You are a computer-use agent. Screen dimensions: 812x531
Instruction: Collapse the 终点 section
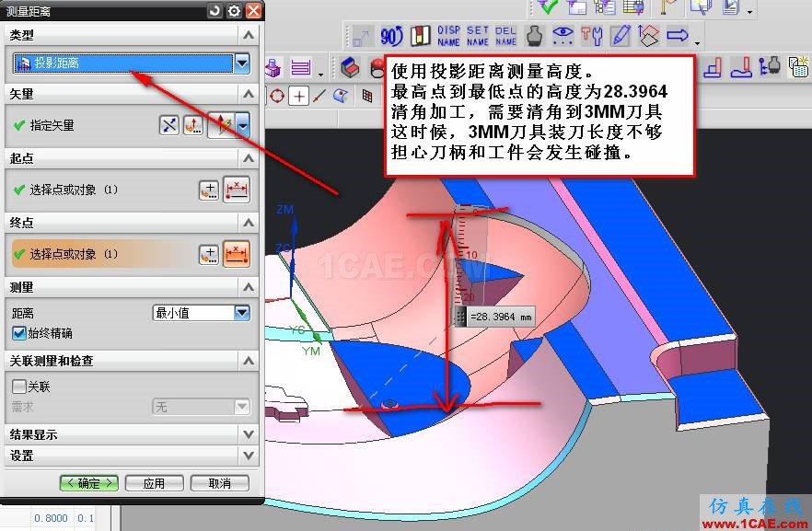tap(249, 223)
